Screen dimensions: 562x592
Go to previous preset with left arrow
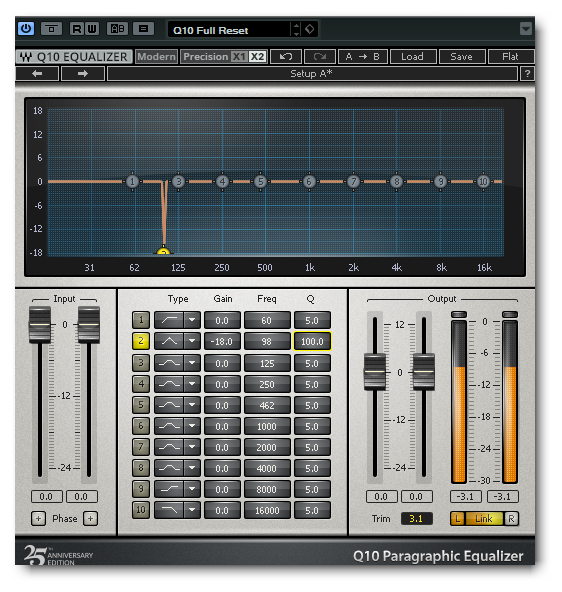tap(37, 74)
